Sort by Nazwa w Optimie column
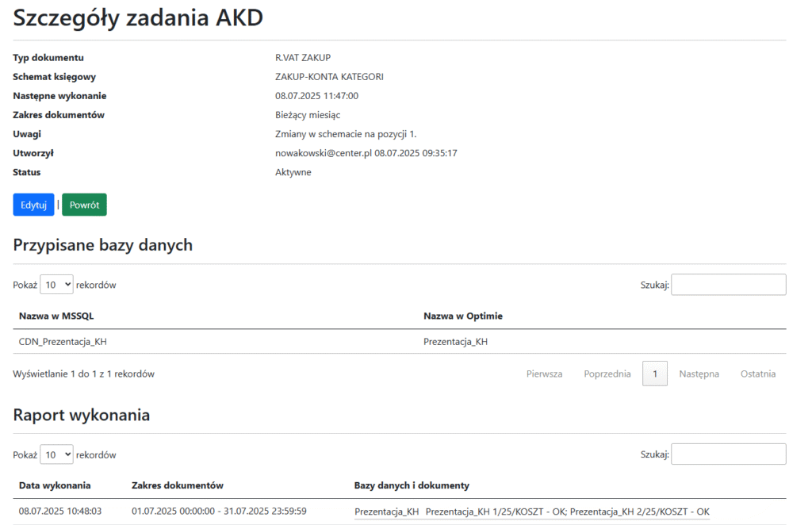This screenshot has width=812, height=525. coord(463,316)
